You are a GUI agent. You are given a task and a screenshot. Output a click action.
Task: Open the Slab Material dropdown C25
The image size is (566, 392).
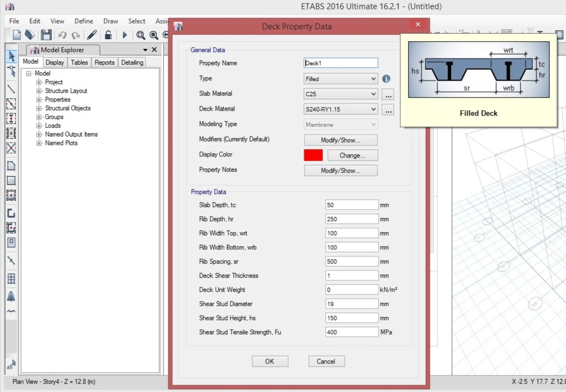[340, 94]
